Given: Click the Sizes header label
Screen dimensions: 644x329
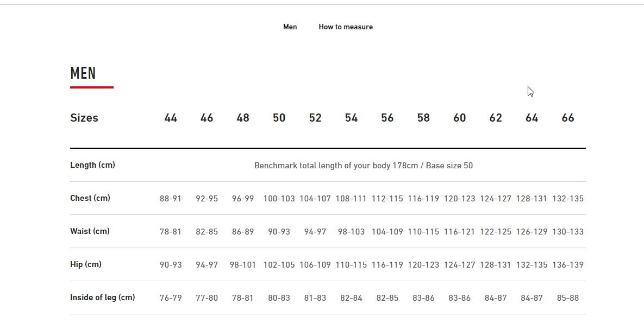Looking at the screenshot, I should (84, 118).
